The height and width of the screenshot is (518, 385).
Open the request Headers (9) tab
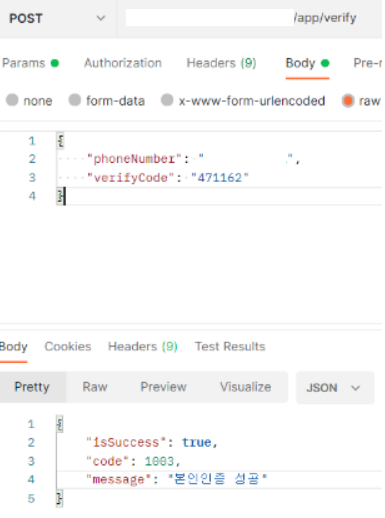tap(221, 63)
